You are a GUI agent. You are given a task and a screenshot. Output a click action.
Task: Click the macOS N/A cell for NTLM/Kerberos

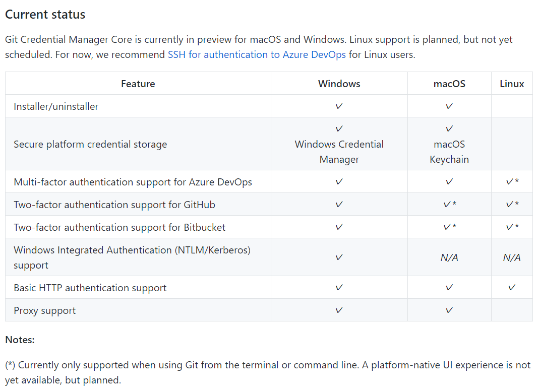click(449, 257)
